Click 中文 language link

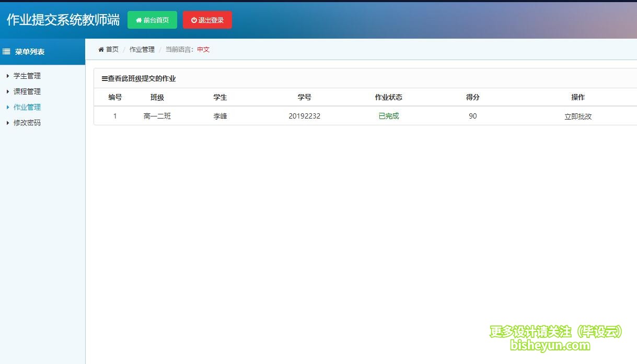pos(203,50)
